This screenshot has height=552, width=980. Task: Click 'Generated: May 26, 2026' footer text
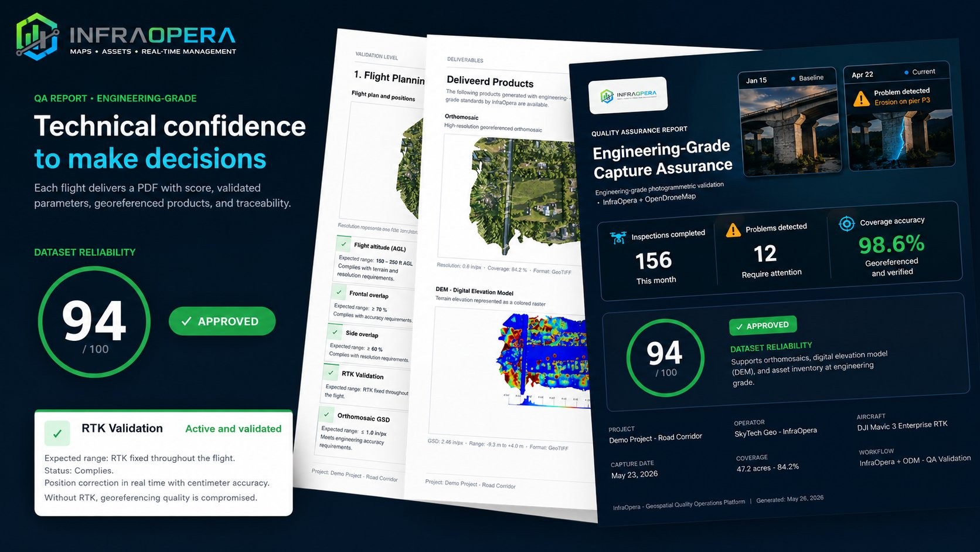[x=790, y=499]
